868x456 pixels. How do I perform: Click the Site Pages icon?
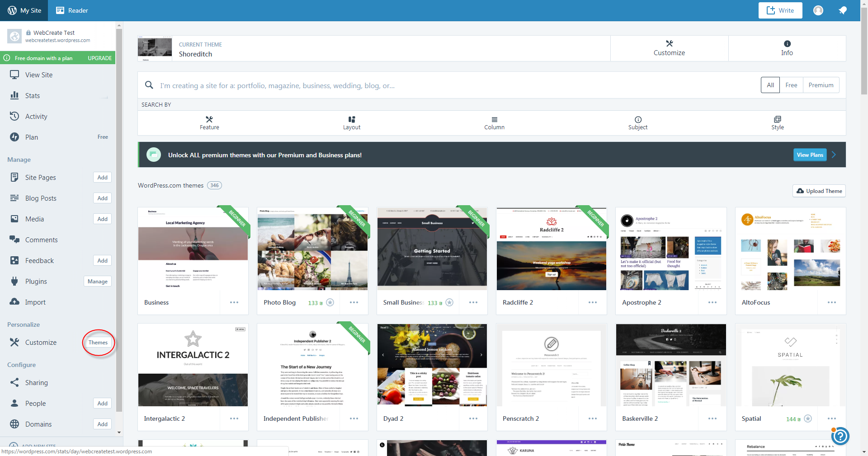pyautogui.click(x=14, y=177)
